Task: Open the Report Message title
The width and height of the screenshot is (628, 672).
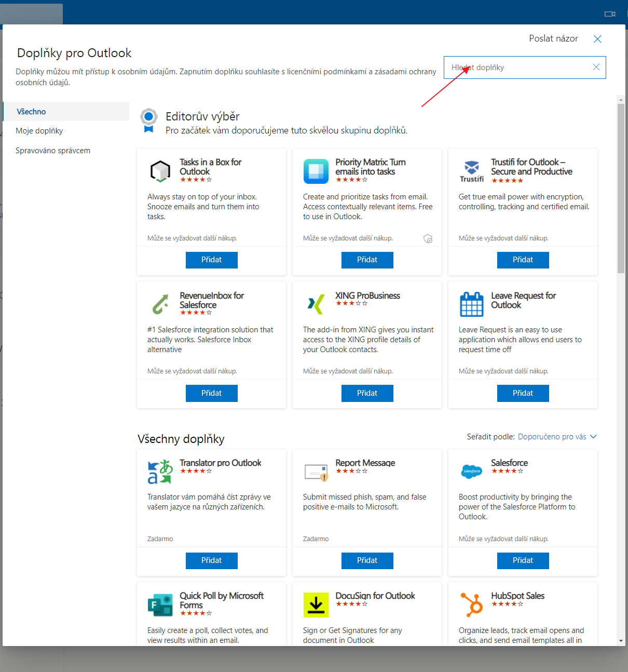Action: [x=365, y=463]
